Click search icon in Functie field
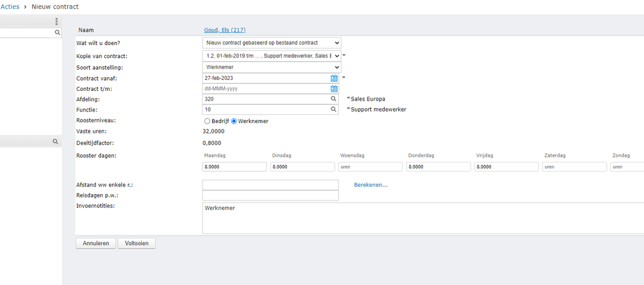Viewport: 644px width, 285px height. coord(334,110)
